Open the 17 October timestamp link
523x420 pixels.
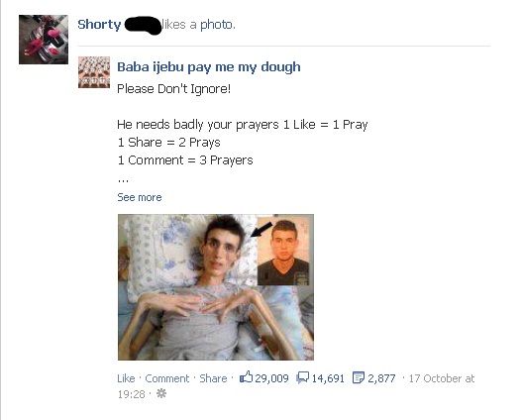click(x=442, y=378)
